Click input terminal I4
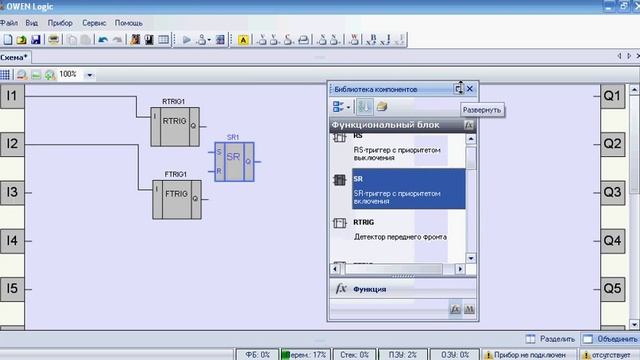 tap(12, 241)
